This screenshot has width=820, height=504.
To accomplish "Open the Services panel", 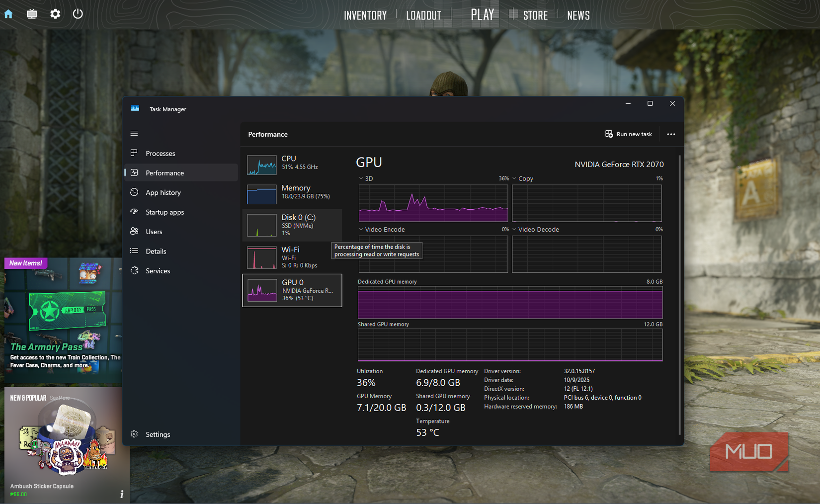I will [x=134, y=270].
